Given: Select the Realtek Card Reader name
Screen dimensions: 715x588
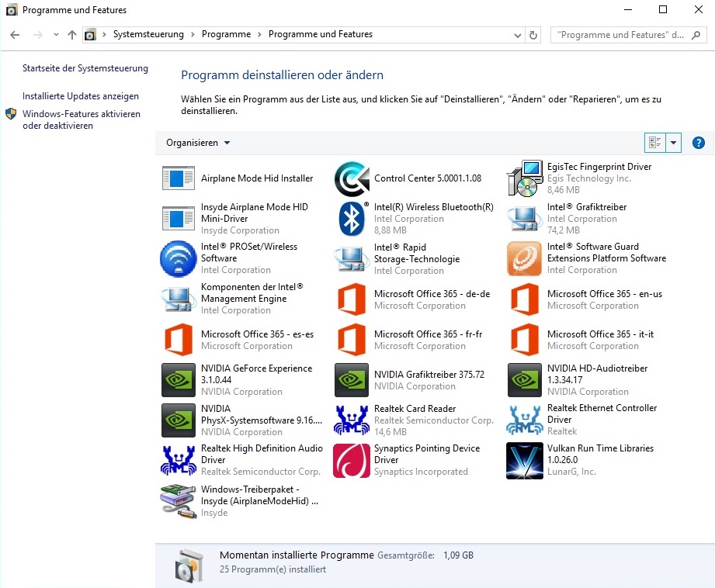Looking at the screenshot, I should point(415,408).
